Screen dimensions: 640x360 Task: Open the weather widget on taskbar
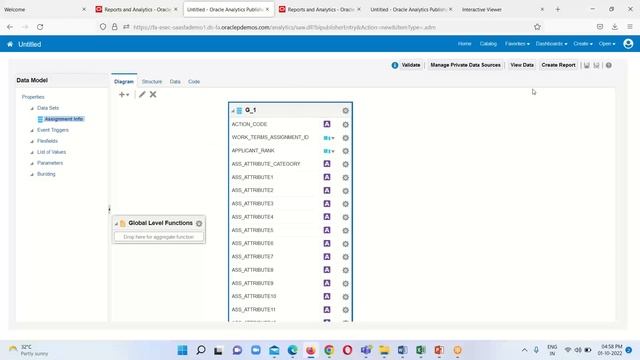(x=29, y=350)
